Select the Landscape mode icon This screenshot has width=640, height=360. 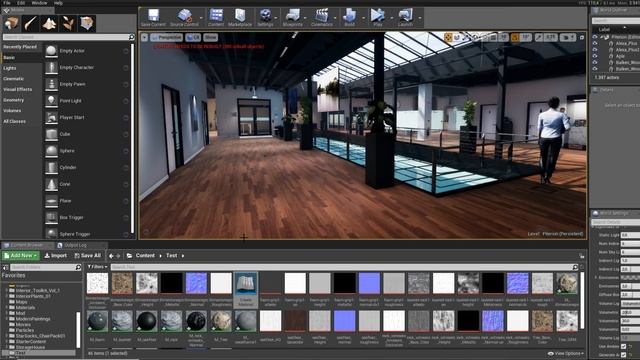click(x=49, y=24)
